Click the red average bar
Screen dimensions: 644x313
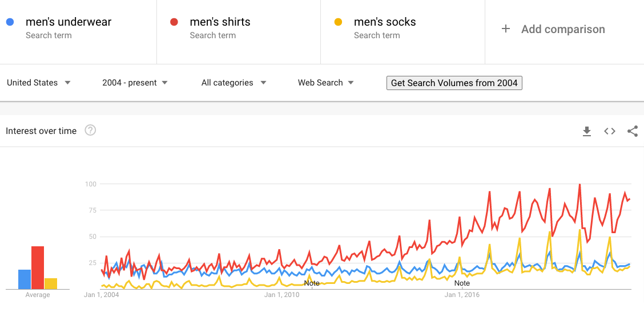coord(38,267)
